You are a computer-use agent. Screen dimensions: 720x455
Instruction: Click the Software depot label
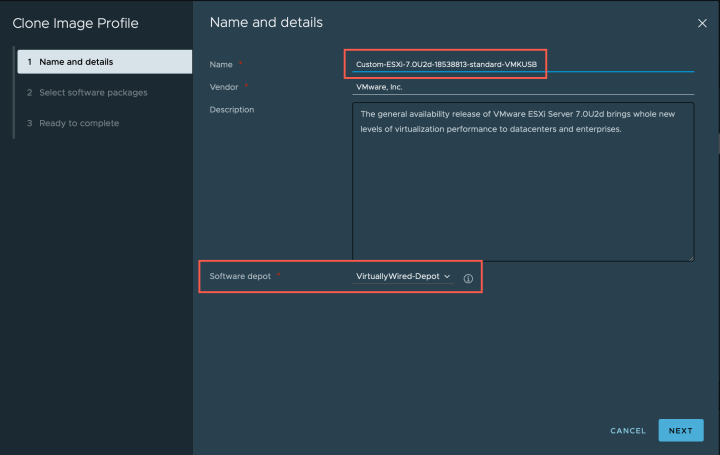click(240, 276)
